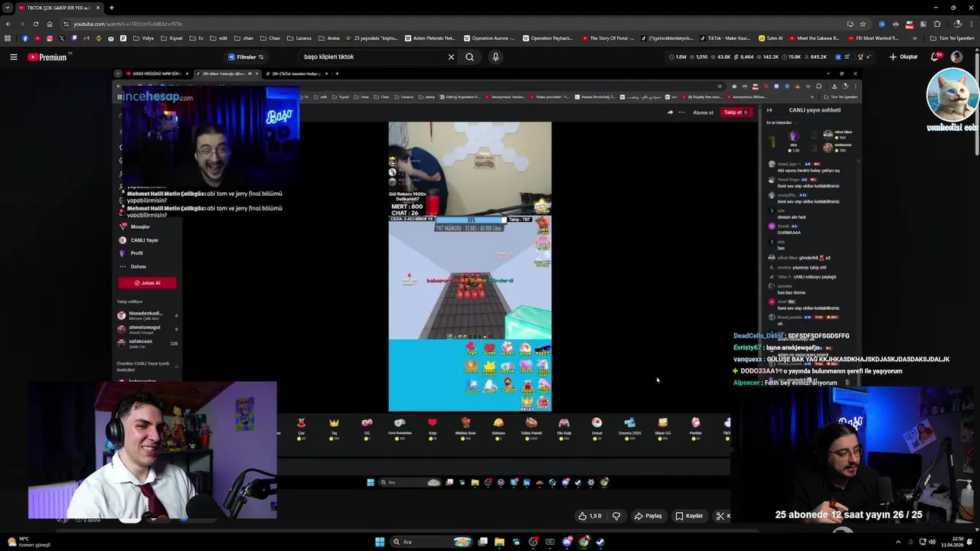Reload the current page
Image resolution: width=980 pixels, height=551 pixels.
tap(35, 24)
